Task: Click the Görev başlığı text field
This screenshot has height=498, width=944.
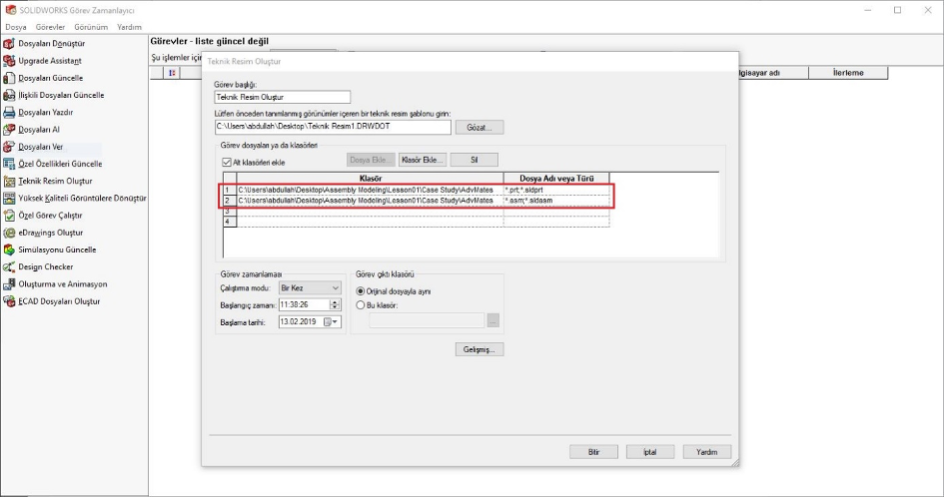Action: click(283, 98)
